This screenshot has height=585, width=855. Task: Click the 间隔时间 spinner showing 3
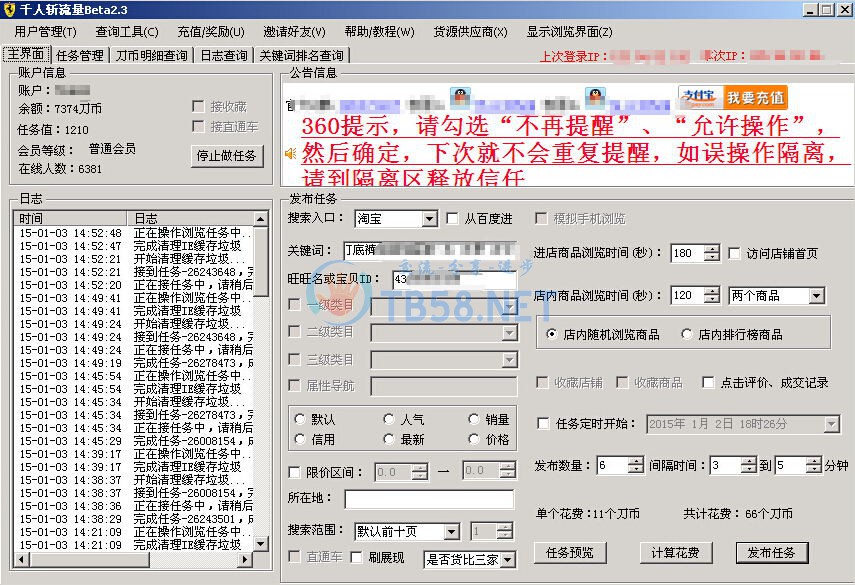click(x=733, y=466)
